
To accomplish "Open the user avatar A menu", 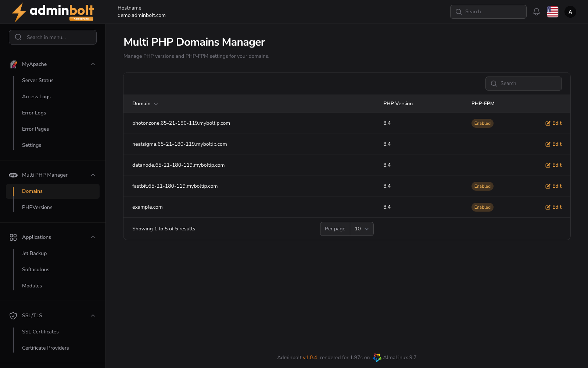I will click(x=570, y=12).
